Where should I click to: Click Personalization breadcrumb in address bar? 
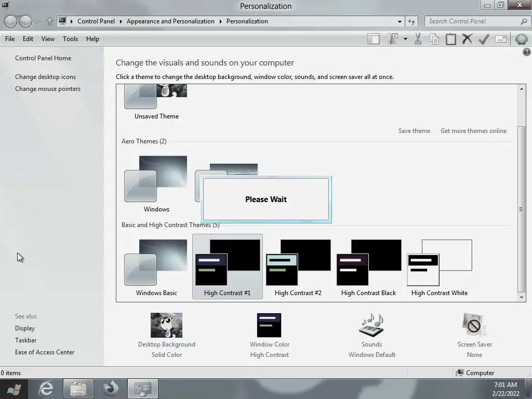tap(247, 21)
